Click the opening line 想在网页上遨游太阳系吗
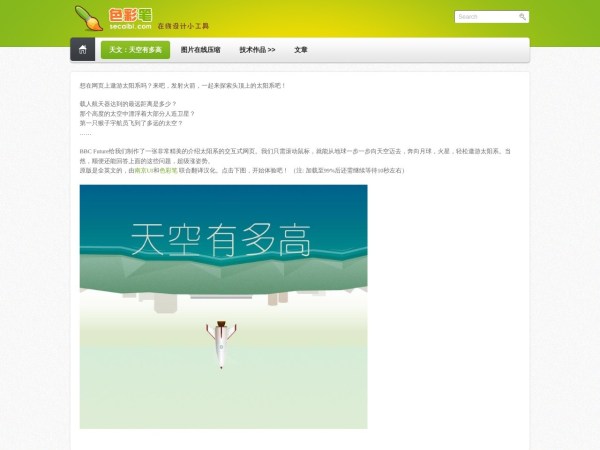This screenshot has height=450, width=600. click(182, 86)
